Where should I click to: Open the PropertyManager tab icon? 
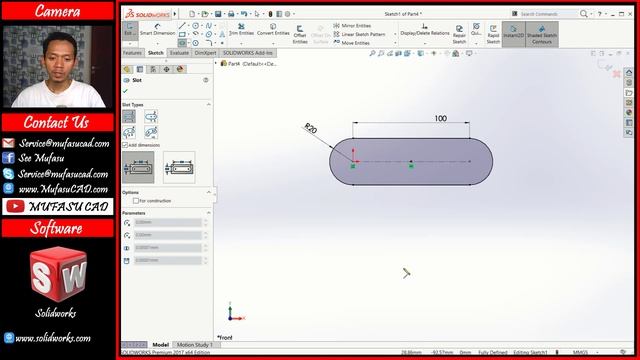point(140,69)
